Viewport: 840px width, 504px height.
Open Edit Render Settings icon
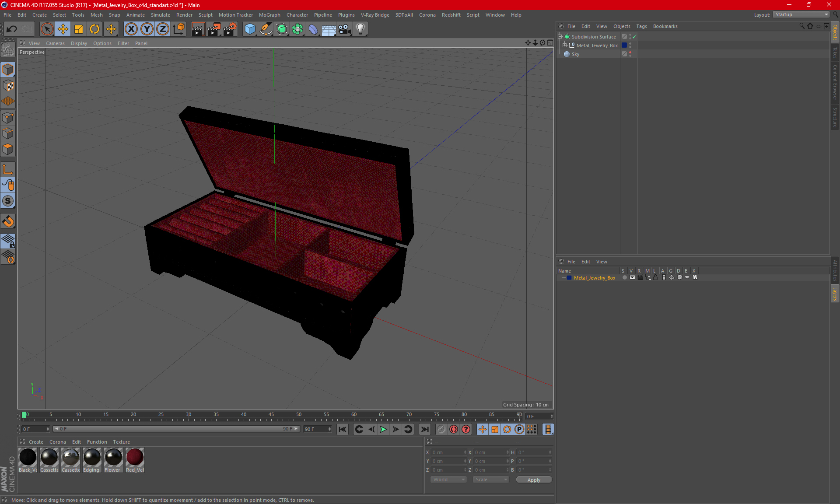tap(230, 29)
